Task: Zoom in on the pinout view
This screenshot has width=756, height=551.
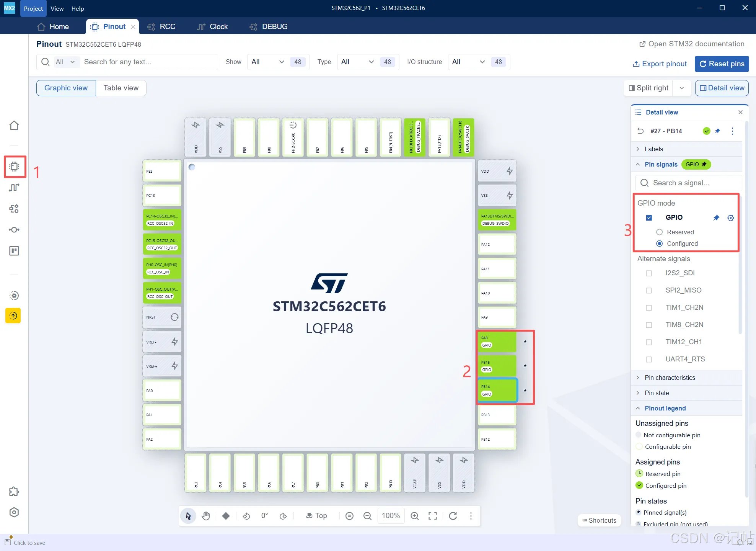Action: tap(415, 516)
